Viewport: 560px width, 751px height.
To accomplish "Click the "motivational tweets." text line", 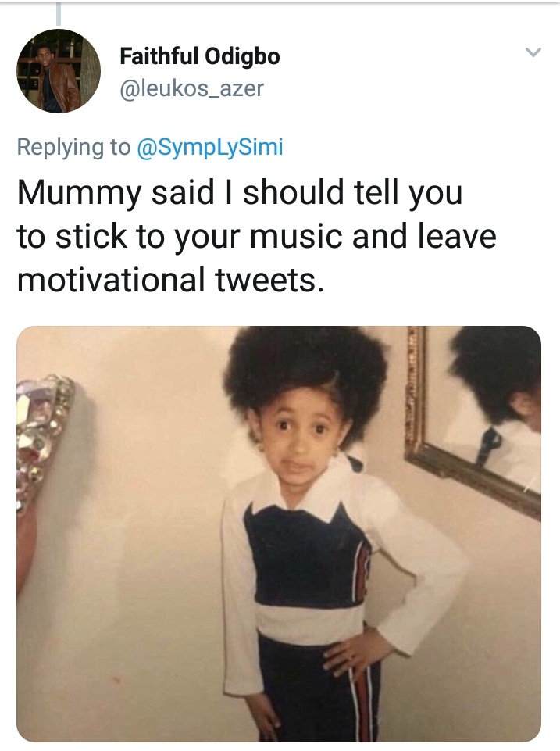I will coord(170,280).
